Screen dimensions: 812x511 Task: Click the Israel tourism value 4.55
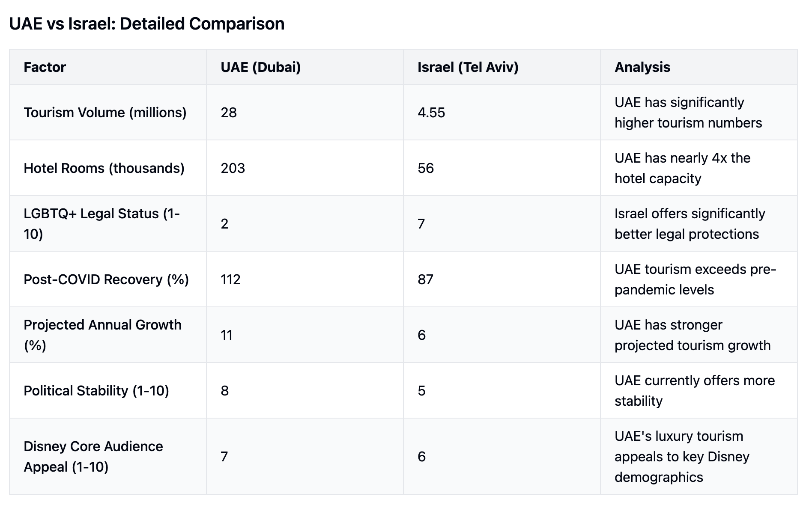coord(431,113)
